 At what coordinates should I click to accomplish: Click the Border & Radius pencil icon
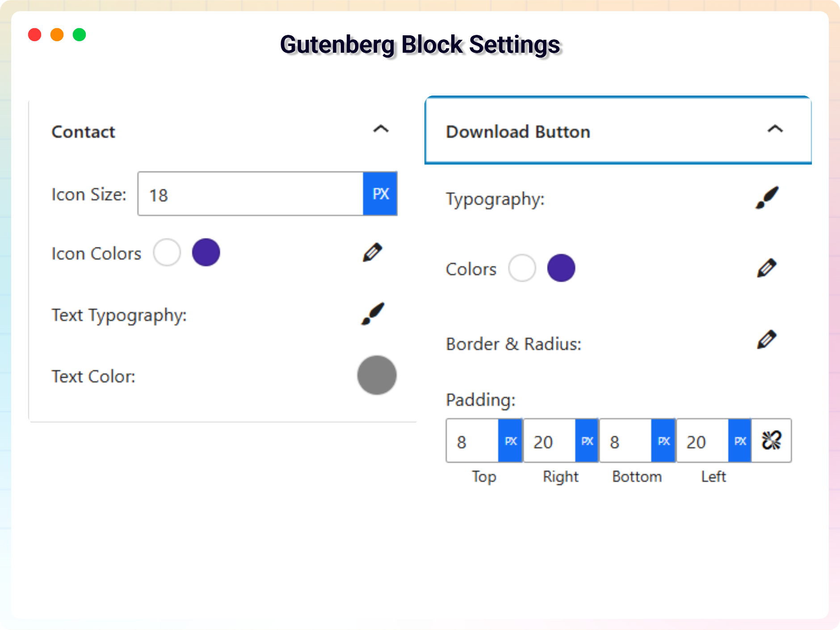pyautogui.click(x=767, y=340)
